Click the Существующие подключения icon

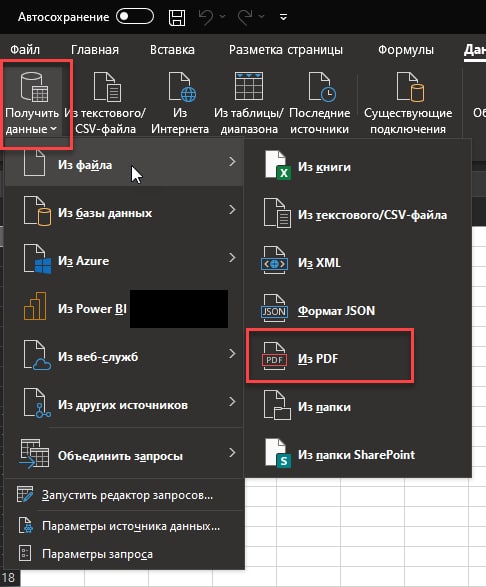coord(410,87)
